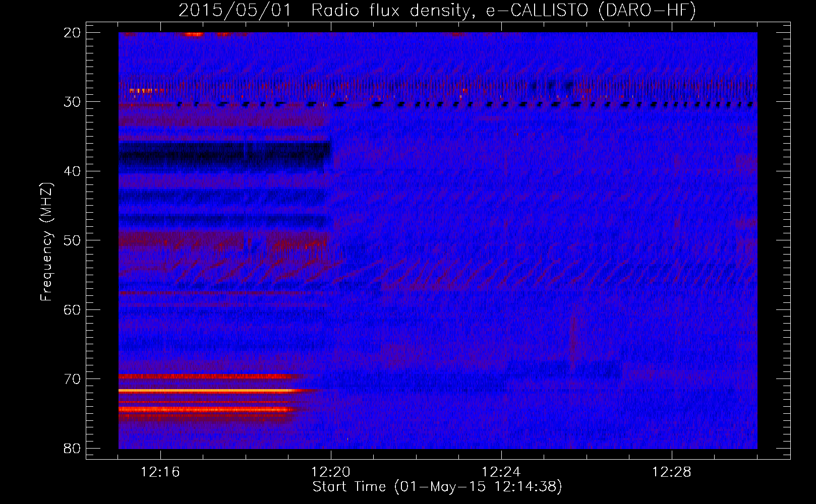Select the 20 MHz frequency tick label
The image size is (816, 504).
click(x=73, y=32)
